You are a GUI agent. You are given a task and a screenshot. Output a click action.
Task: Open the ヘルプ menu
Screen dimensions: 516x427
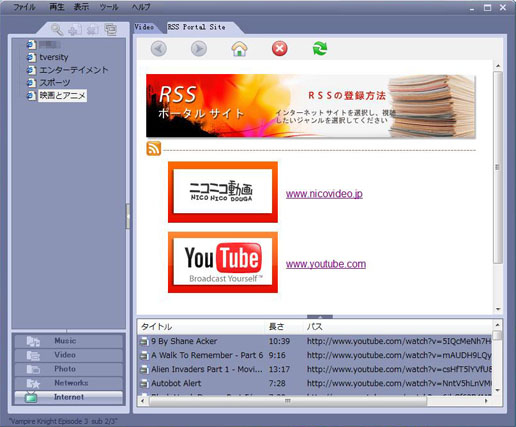141,7
